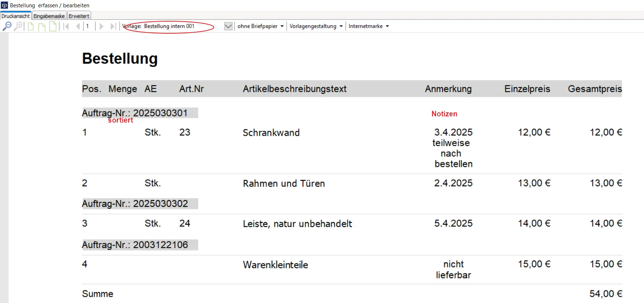Select the full page view icon
644x303 pixels.
(53, 26)
